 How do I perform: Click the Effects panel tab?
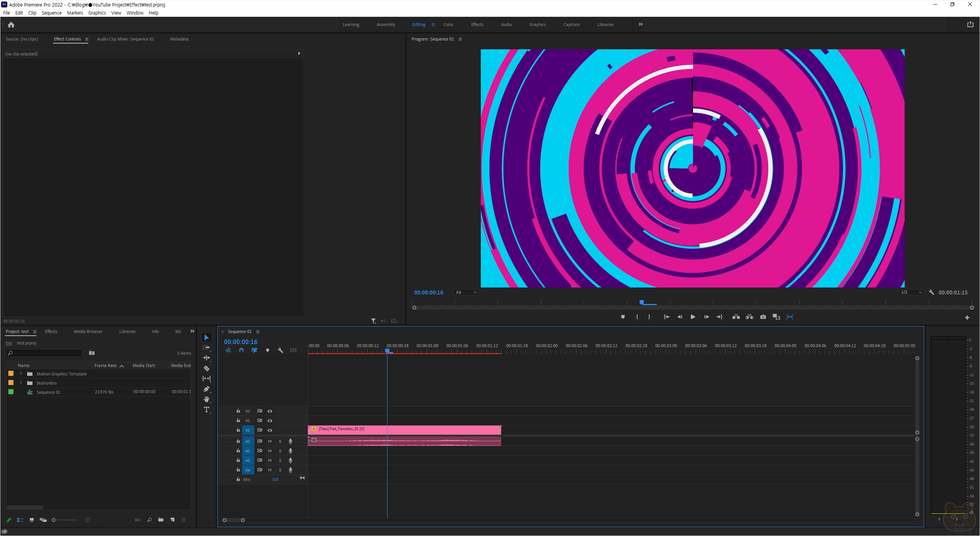click(51, 331)
